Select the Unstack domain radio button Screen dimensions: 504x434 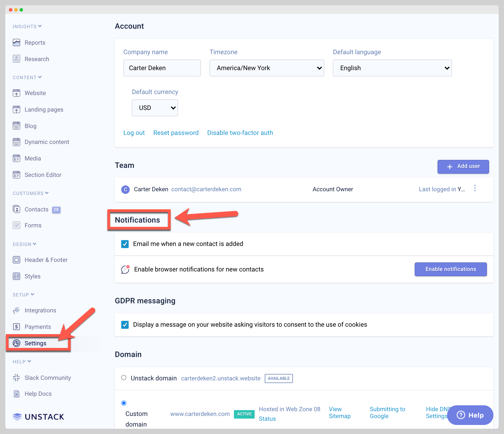[124, 378]
